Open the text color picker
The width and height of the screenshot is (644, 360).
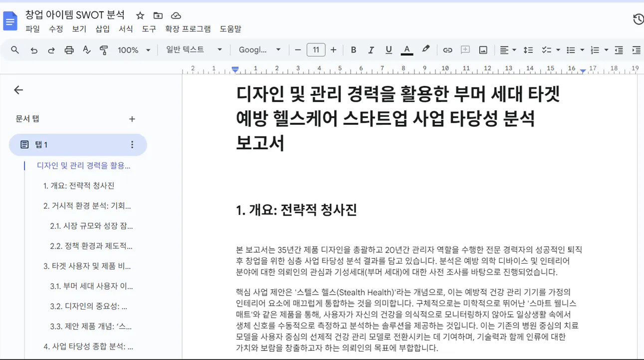click(x=407, y=50)
